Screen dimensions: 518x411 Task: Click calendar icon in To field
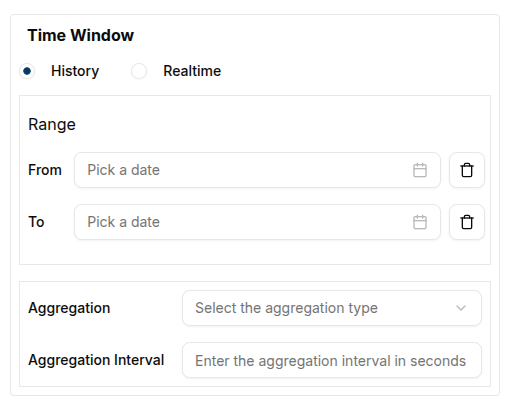coord(420,222)
